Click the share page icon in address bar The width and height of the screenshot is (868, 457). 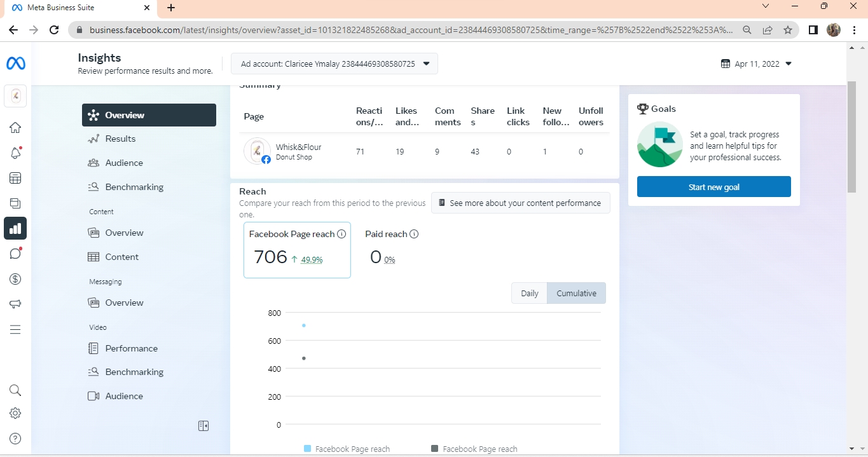[x=768, y=30]
